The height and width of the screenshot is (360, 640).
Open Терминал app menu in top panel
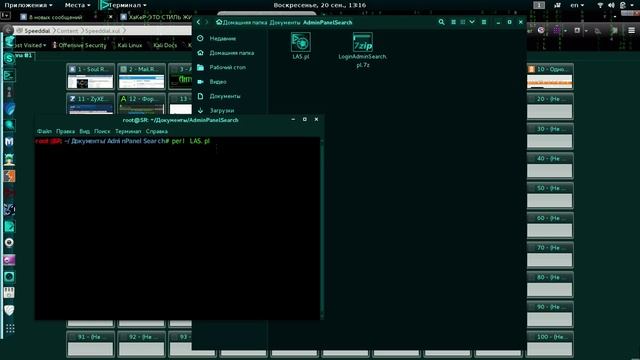click(123, 5)
